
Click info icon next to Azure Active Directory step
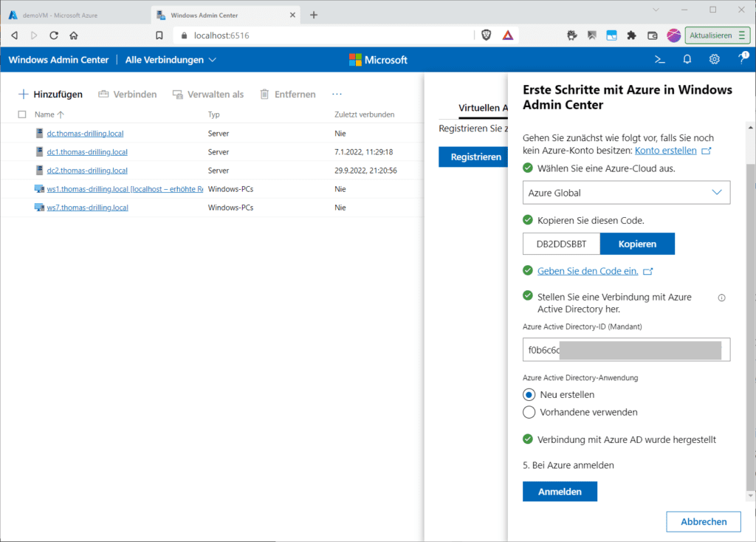click(722, 298)
